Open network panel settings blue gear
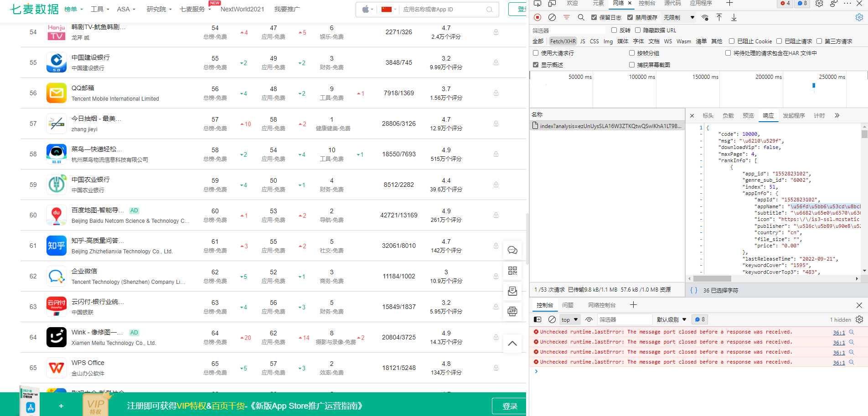Viewport: 868px width, 416px height. (859, 17)
